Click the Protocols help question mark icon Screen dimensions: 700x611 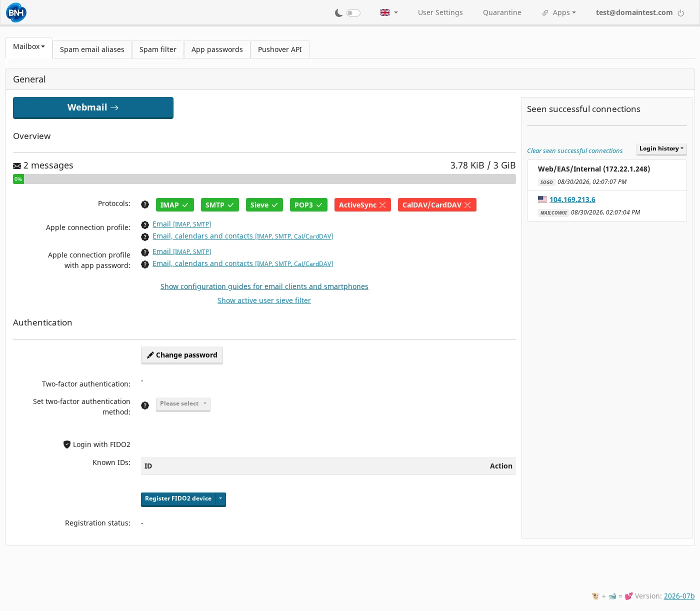tap(145, 204)
